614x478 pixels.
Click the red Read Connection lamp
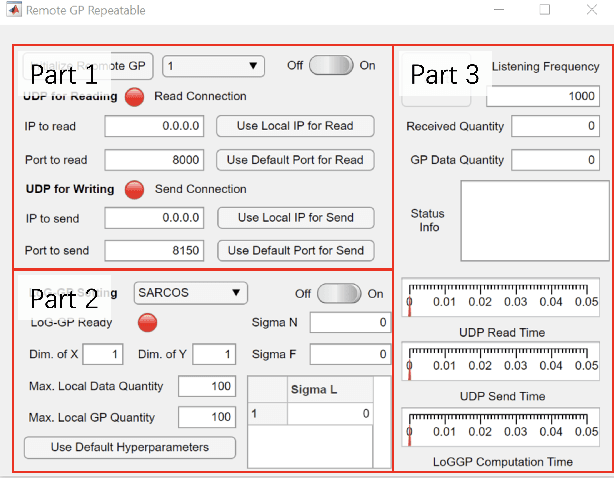134,97
